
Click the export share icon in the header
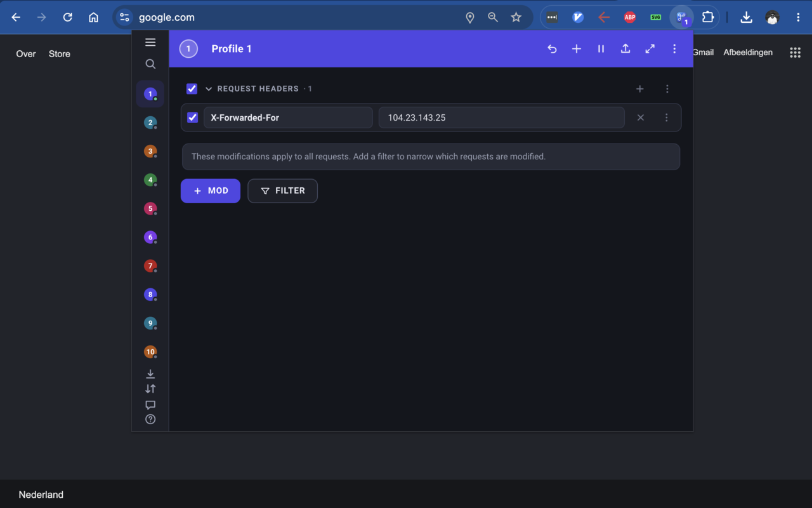pyautogui.click(x=625, y=49)
